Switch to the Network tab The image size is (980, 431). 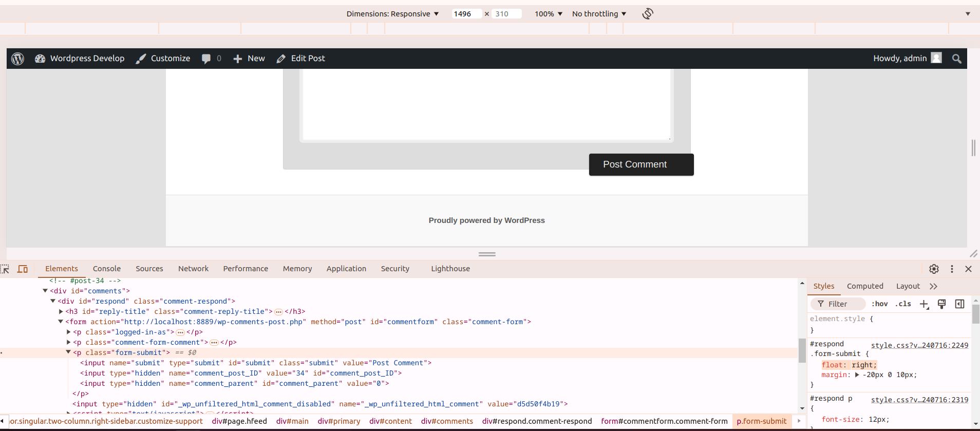tap(194, 269)
